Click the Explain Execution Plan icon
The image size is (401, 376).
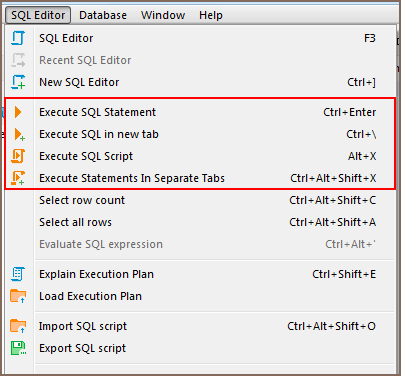point(18,274)
